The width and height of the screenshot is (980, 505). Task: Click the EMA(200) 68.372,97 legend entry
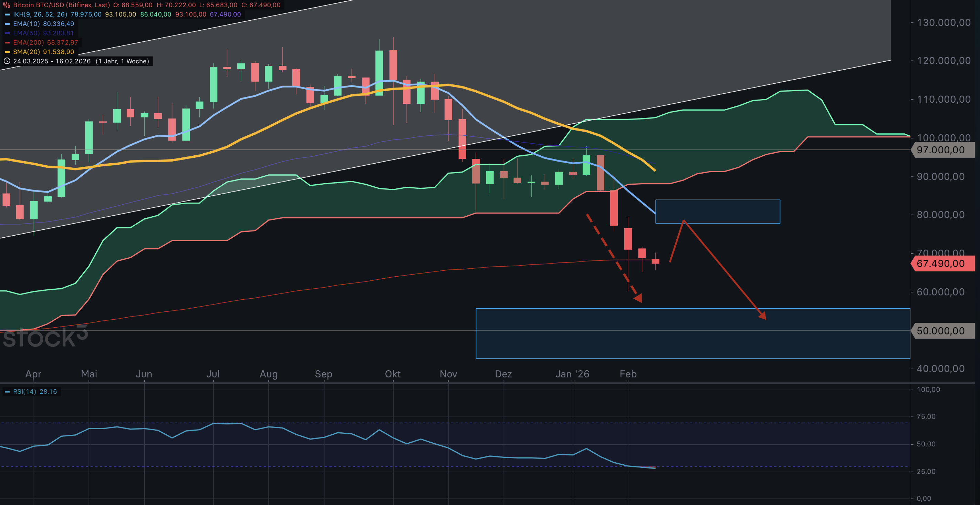click(45, 43)
